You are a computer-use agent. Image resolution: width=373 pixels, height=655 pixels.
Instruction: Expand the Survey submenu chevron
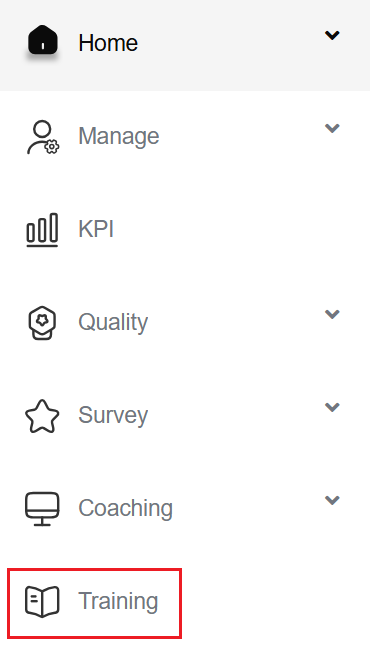[332, 407]
